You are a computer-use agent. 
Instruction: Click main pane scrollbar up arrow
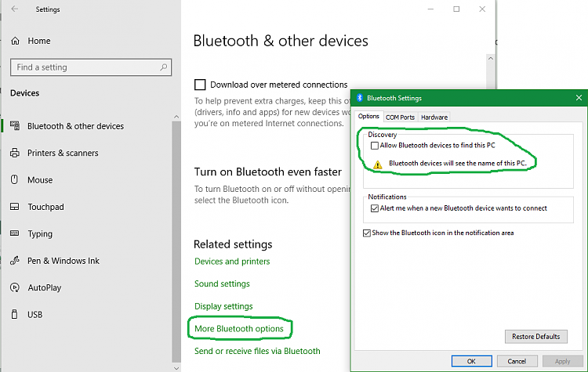tap(491, 59)
